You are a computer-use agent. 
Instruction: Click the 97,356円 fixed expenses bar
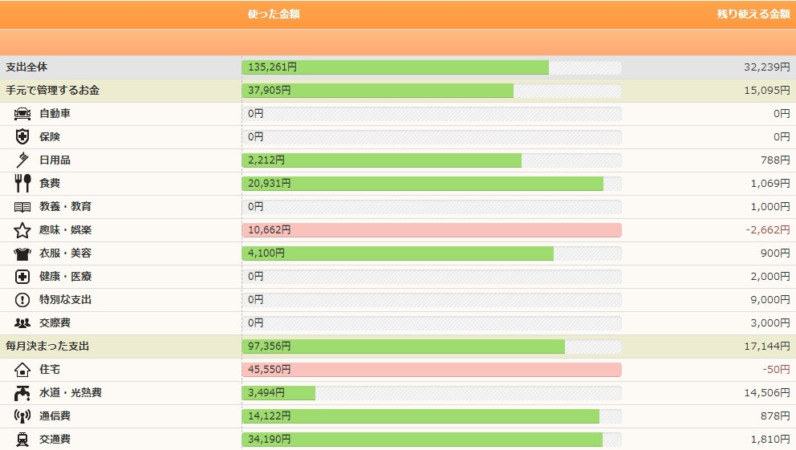[x=432, y=346]
